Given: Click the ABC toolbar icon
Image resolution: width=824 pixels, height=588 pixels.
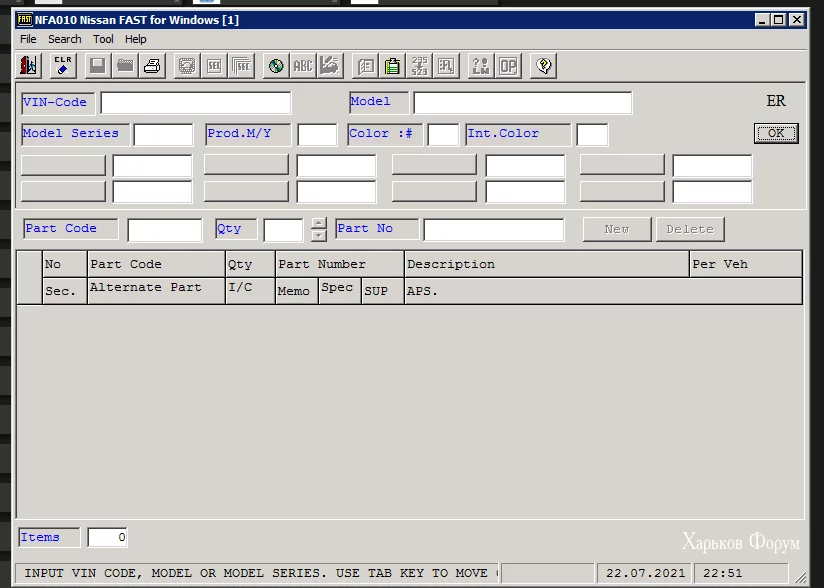Looking at the screenshot, I should [302, 66].
